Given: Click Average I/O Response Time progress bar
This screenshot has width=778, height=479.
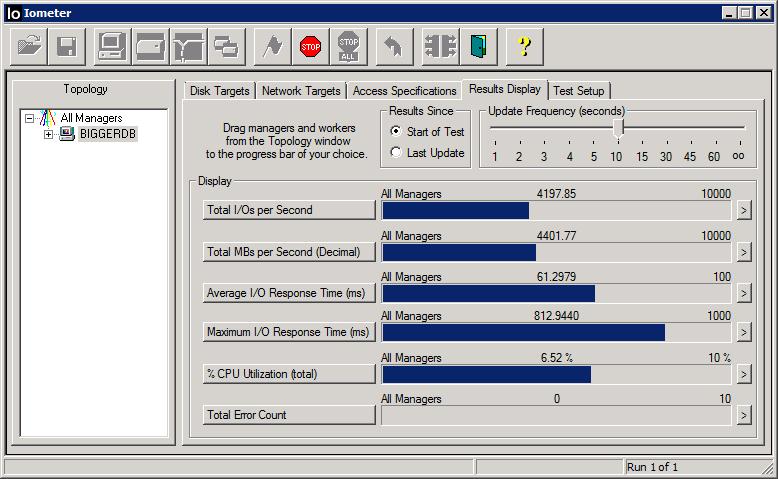Looking at the screenshot, I should [556, 293].
